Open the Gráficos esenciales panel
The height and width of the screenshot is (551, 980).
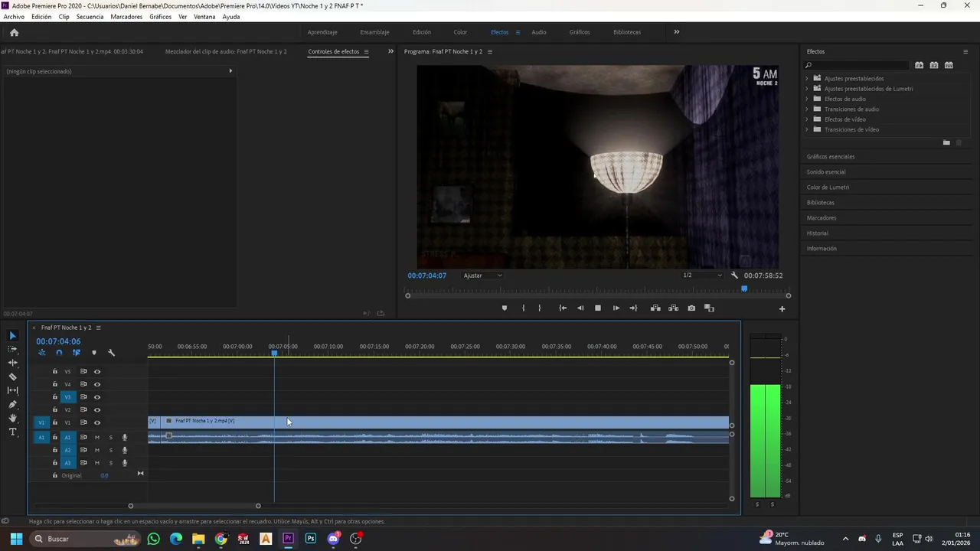point(831,157)
